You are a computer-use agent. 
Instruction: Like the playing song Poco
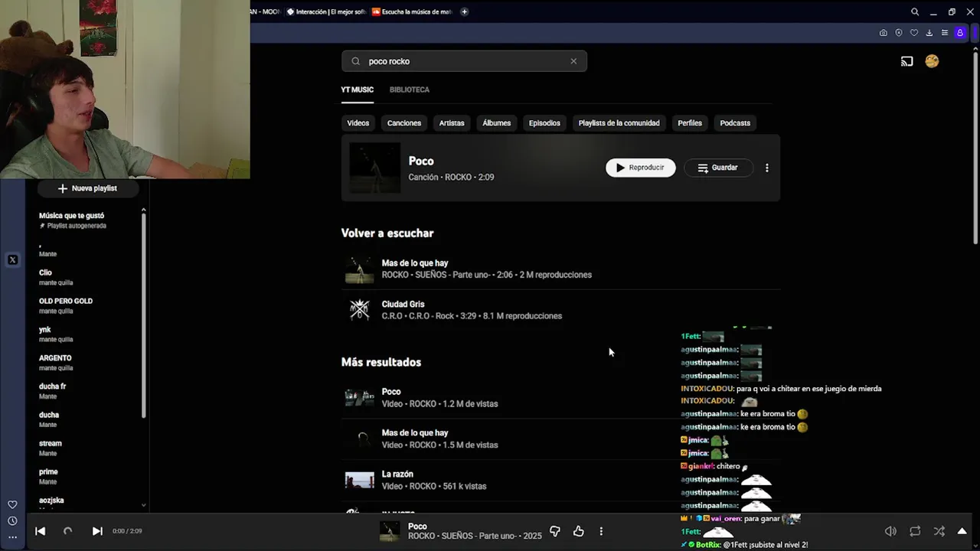(579, 531)
